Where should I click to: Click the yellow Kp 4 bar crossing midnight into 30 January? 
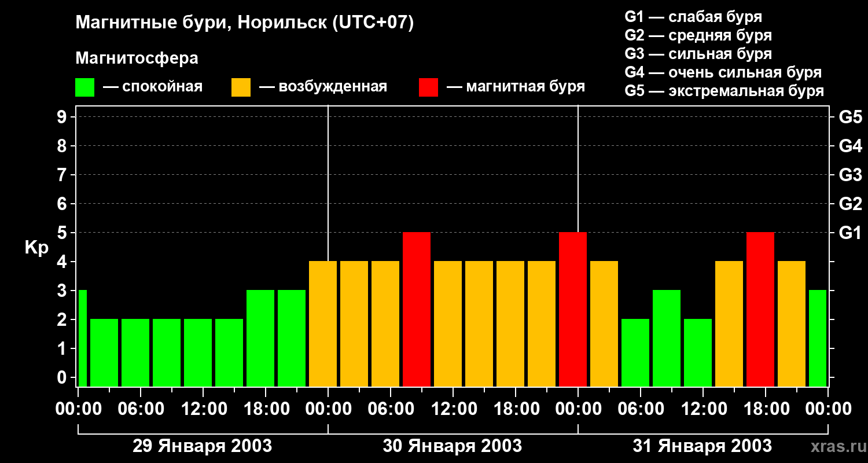[x=323, y=324]
